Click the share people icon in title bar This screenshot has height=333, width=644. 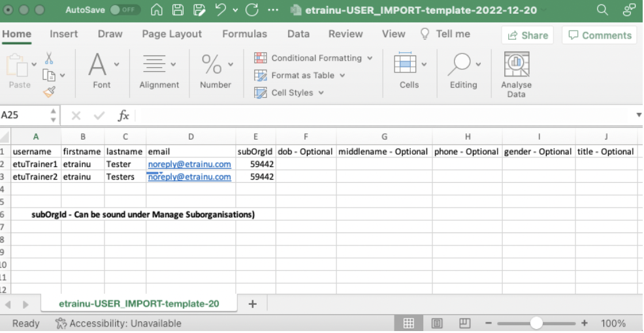(x=629, y=10)
